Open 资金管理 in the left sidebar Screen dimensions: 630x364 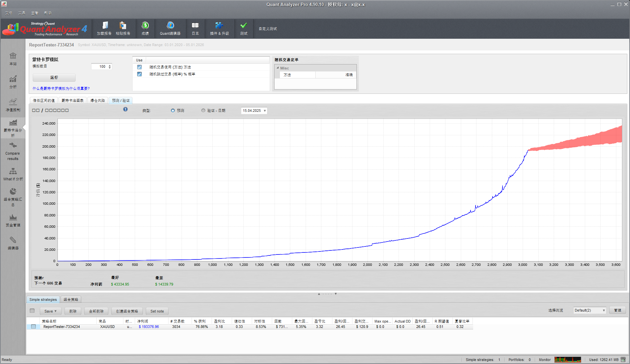pyautogui.click(x=13, y=220)
